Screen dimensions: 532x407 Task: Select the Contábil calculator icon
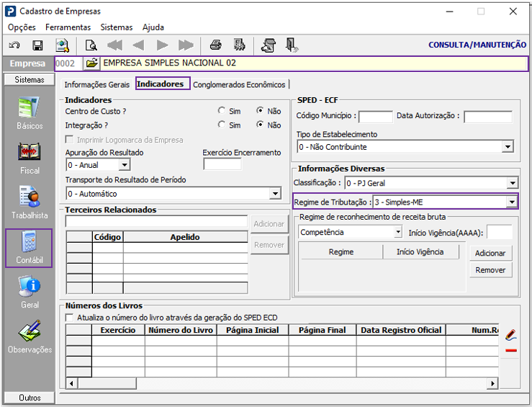click(30, 248)
